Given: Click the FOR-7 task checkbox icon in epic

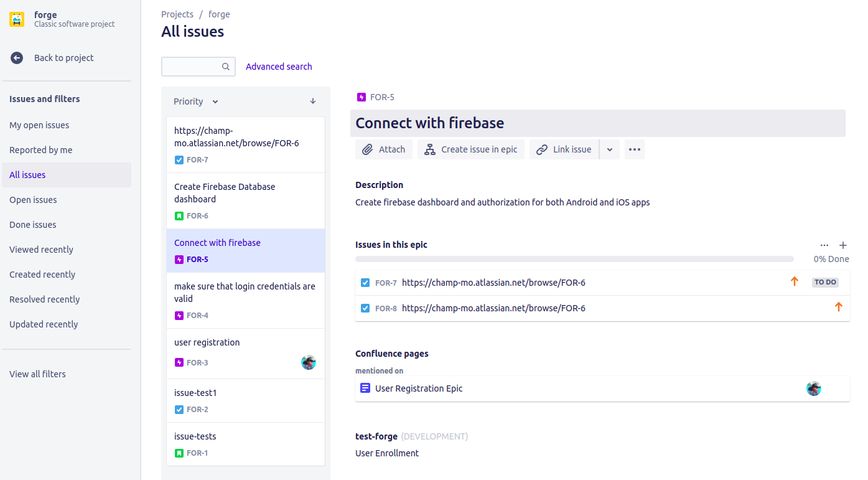Looking at the screenshot, I should coord(365,283).
